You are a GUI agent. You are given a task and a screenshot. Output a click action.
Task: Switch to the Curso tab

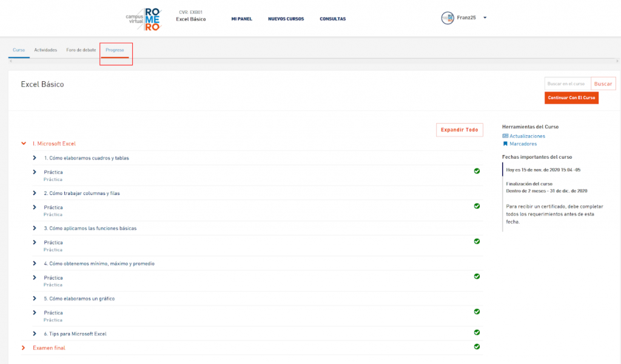click(19, 50)
